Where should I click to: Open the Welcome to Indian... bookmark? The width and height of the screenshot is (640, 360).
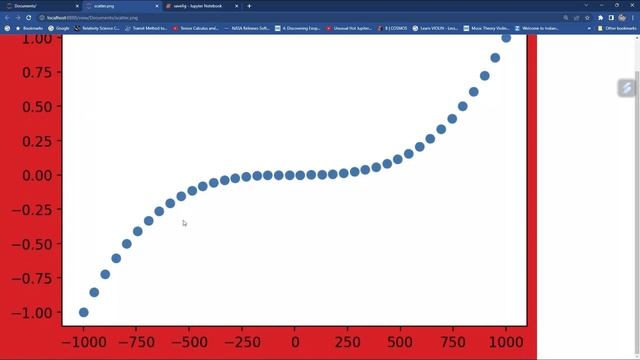click(537, 28)
